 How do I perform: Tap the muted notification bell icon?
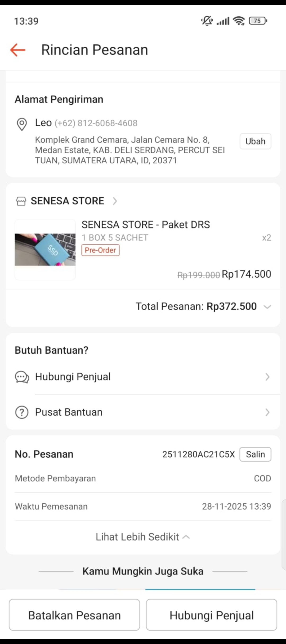pyautogui.click(x=207, y=21)
